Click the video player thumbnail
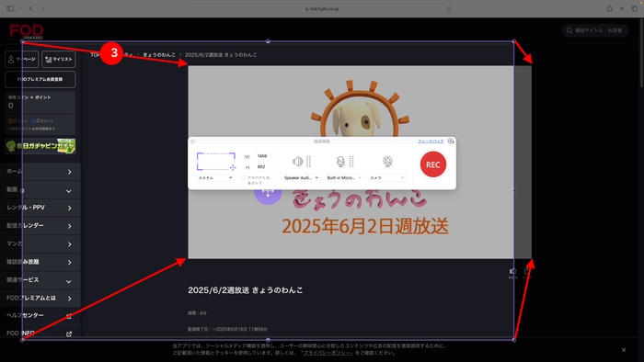 [x=360, y=162]
